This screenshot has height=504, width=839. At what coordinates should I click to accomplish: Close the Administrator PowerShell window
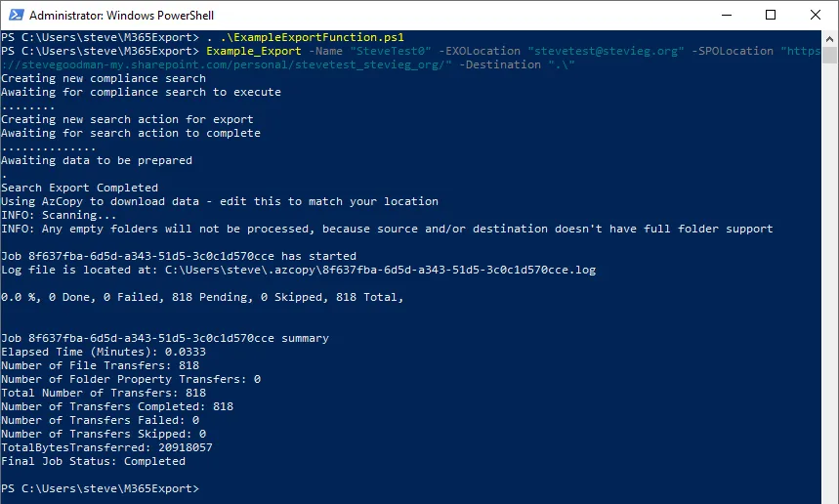pyautogui.click(x=816, y=15)
